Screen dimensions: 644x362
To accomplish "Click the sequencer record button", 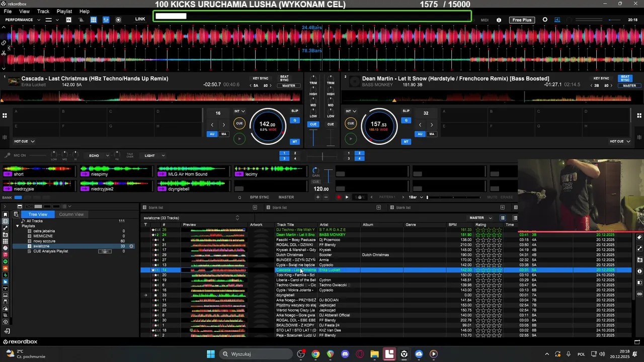I will click(x=339, y=197).
